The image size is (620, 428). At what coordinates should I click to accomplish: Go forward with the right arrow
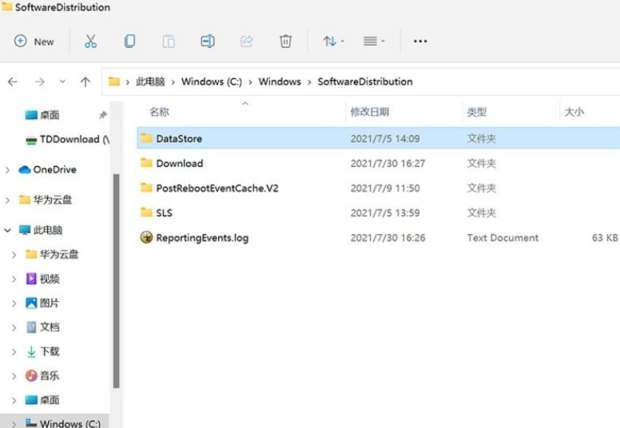(x=40, y=82)
